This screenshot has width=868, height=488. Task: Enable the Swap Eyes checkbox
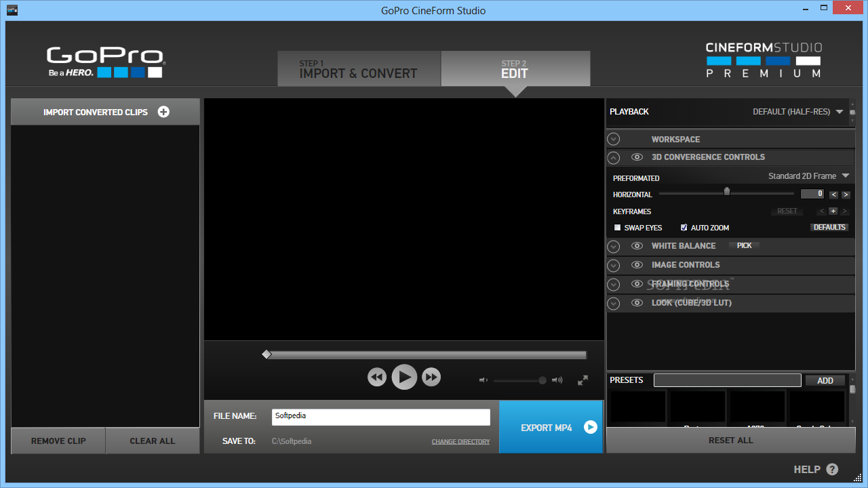pos(618,228)
